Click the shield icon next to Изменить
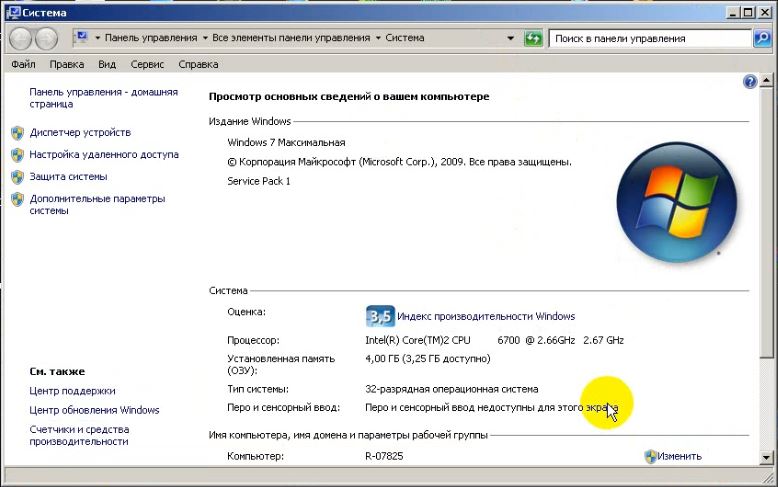This screenshot has height=487, width=778. coord(650,456)
